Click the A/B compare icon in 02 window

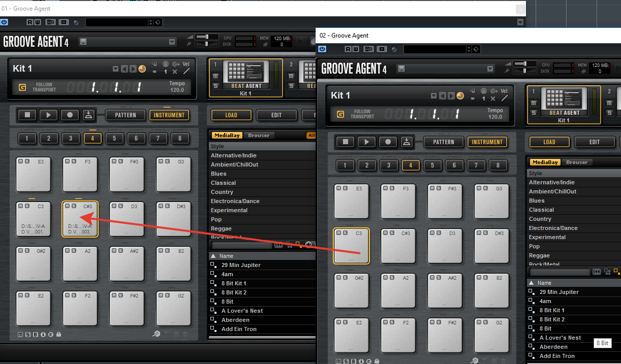pyautogui.click(x=369, y=49)
